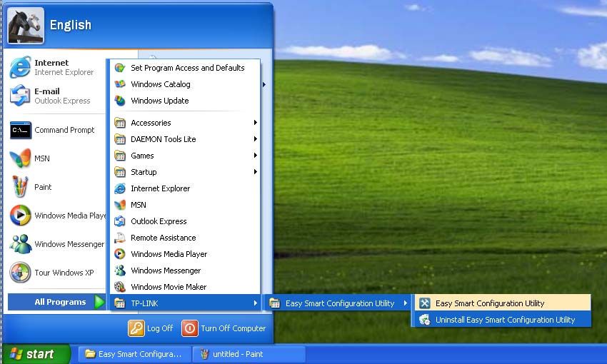Click the Outlook Express icon in programs list

(120, 221)
